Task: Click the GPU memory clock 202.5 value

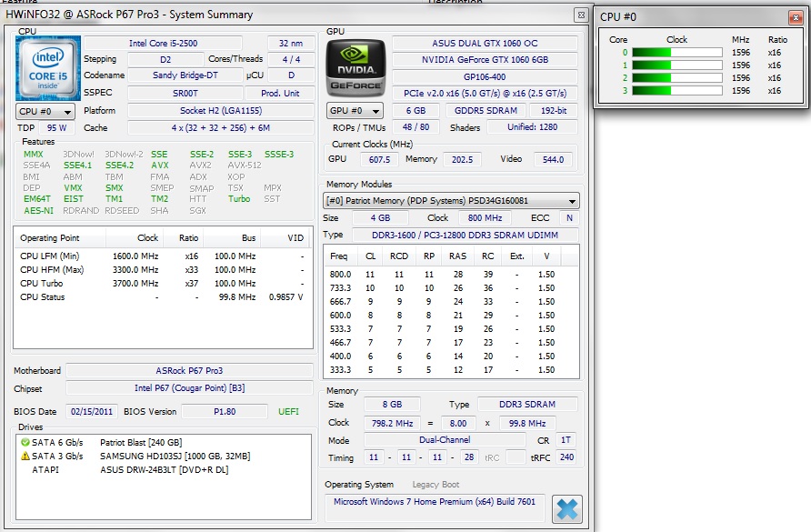Action: [x=462, y=160]
